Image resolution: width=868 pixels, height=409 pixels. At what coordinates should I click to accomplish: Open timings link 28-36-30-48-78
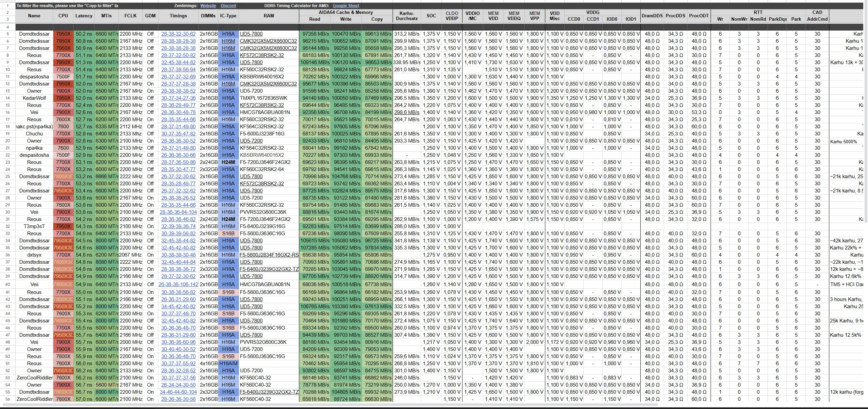click(x=178, y=112)
